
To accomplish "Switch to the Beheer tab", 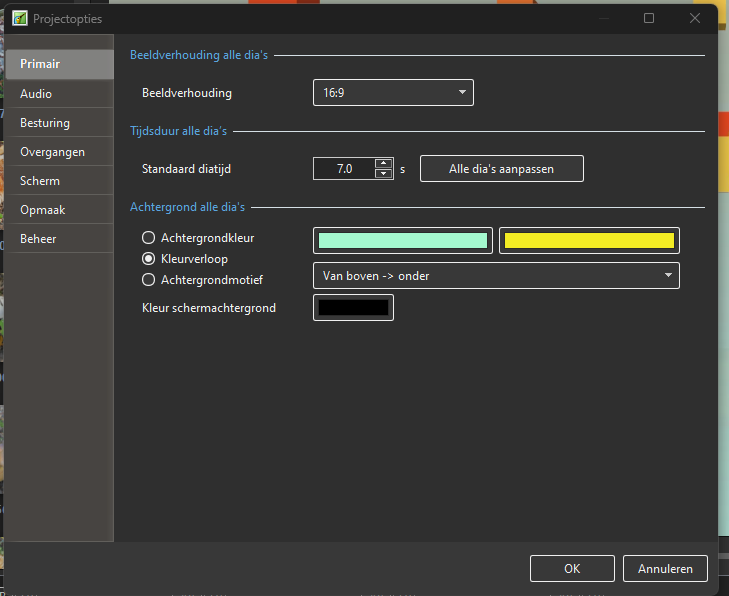I will 60,238.
